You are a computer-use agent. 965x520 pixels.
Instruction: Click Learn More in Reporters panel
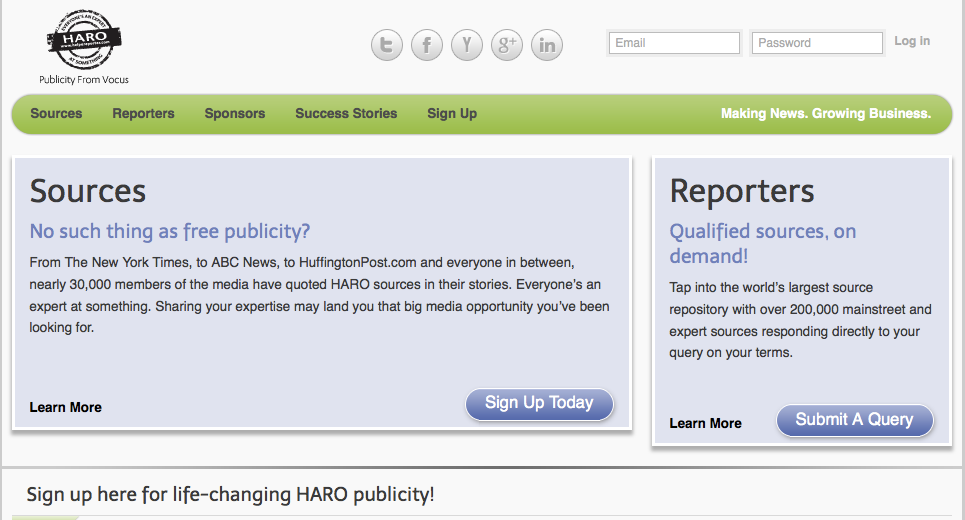705,423
